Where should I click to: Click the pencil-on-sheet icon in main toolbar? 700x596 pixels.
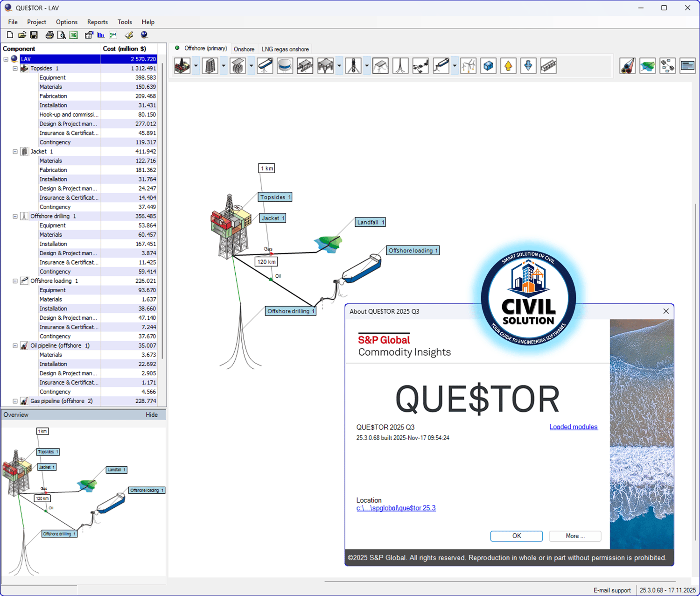129,35
